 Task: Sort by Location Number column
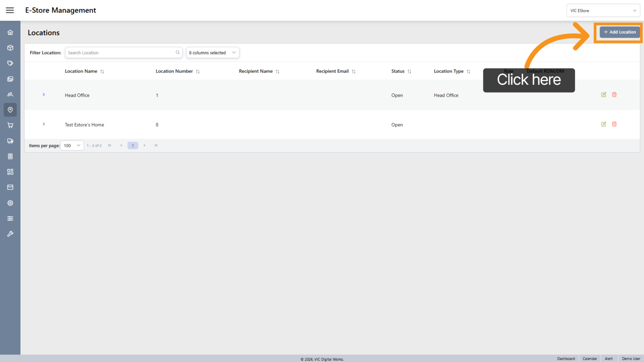(197, 72)
